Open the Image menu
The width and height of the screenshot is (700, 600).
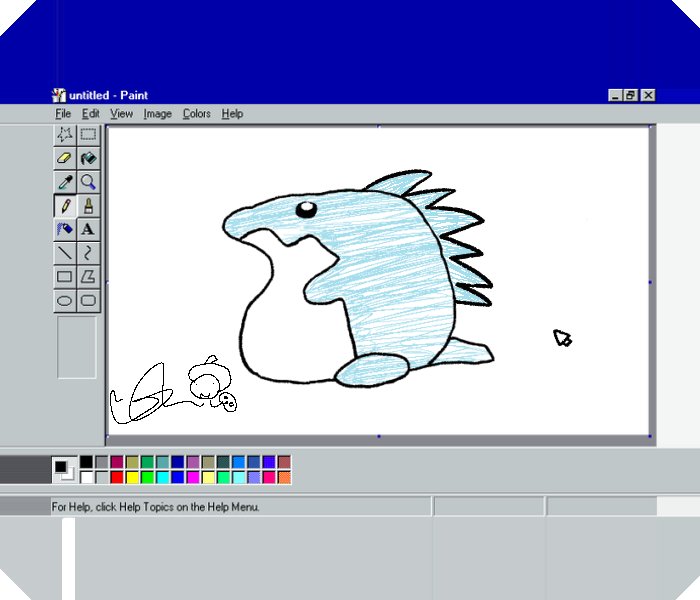point(158,114)
